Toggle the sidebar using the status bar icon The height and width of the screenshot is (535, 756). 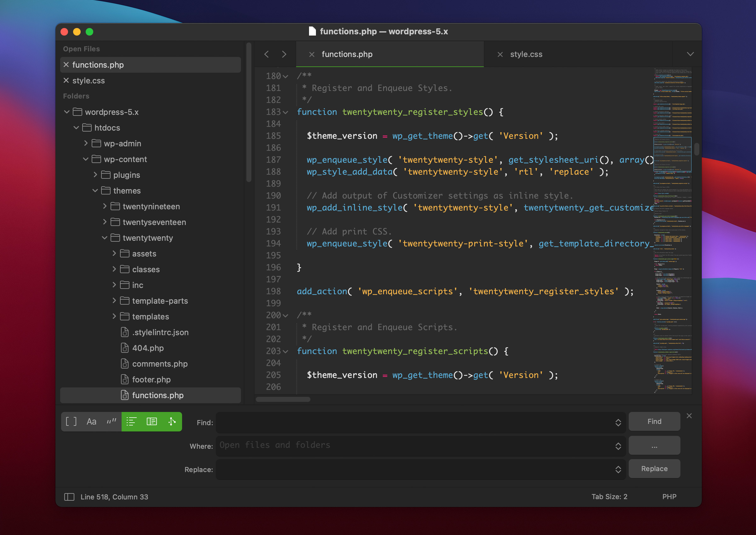(x=70, y=497)
